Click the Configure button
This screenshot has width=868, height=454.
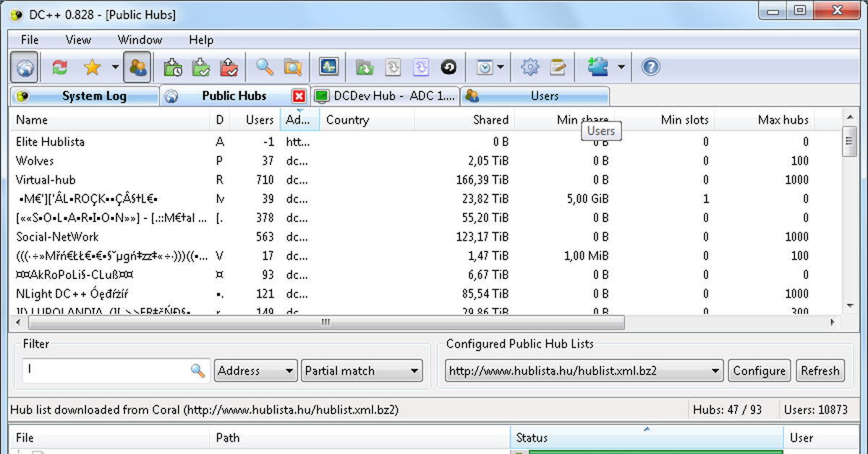pyautogui.click(x=759, y=371)
